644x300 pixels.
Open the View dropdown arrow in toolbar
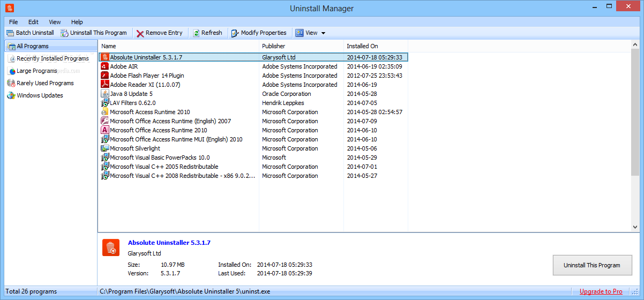pyautogui.click(x=323, y=33)
